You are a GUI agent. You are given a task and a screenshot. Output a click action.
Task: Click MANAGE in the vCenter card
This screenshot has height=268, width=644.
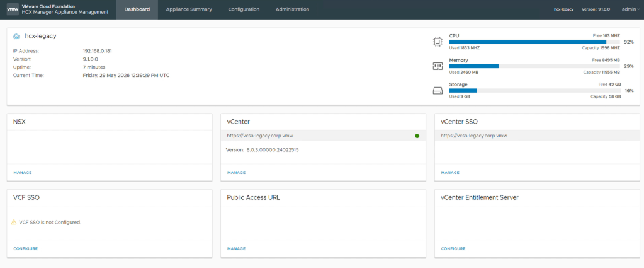[x=236, y=173]
